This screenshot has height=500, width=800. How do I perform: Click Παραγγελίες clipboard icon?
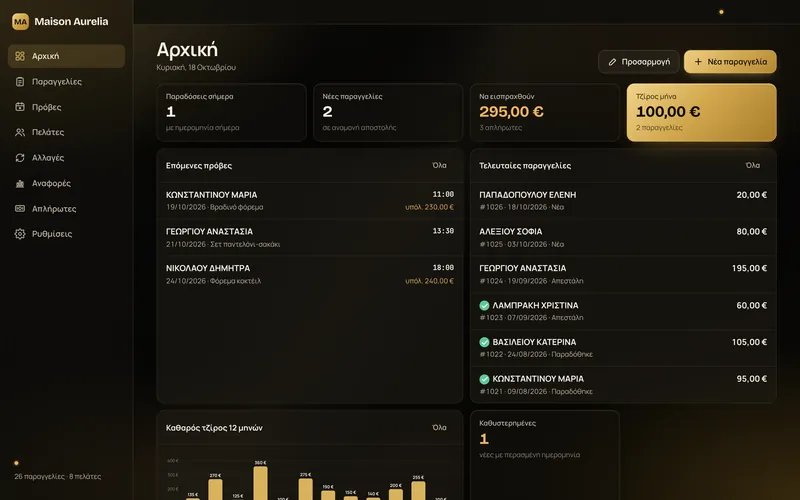click(x=20, y=82)
